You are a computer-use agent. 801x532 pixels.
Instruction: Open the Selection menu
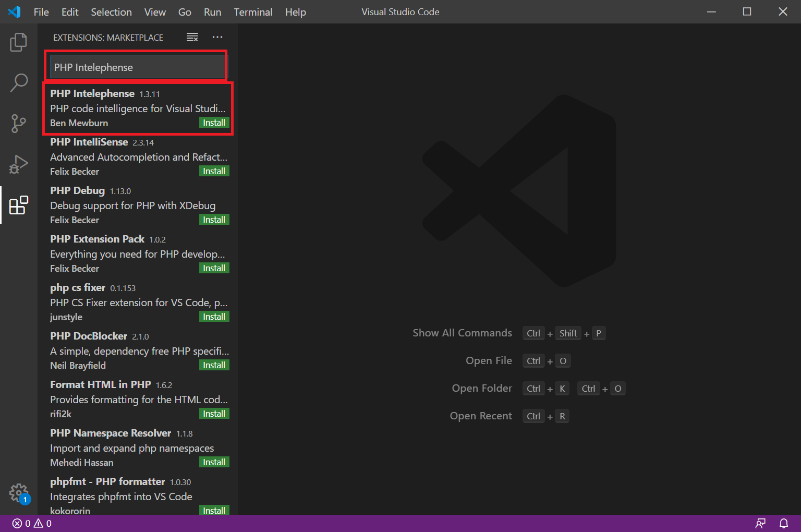tap(111, 12)
